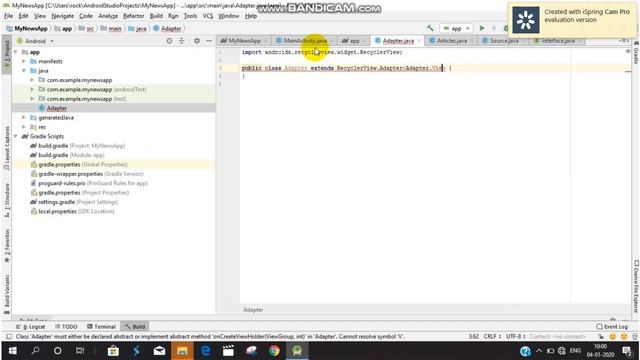Expand the com.example.mynewsapp main package
Image resolution: width=640 pixels, height=360 pixels.
coord(32,80)
